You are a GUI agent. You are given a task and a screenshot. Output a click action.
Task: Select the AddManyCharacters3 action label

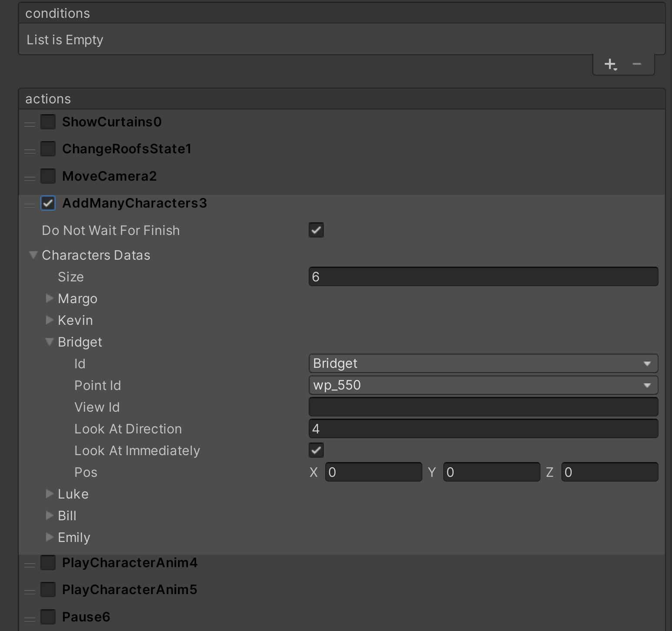click(135, 203)
